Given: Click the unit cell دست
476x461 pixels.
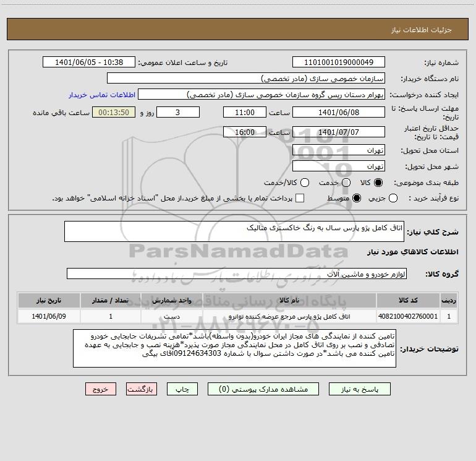Looking at the screenshot, I should point(172,316).
